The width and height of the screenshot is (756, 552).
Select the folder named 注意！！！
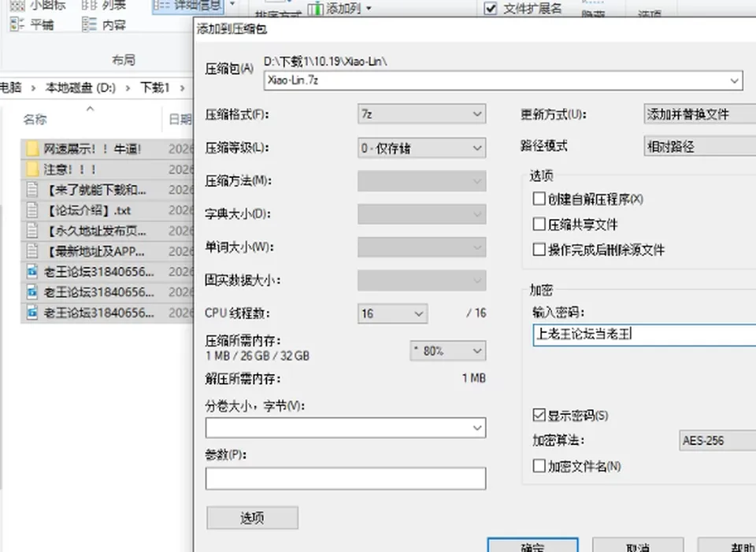coord(70,169)
